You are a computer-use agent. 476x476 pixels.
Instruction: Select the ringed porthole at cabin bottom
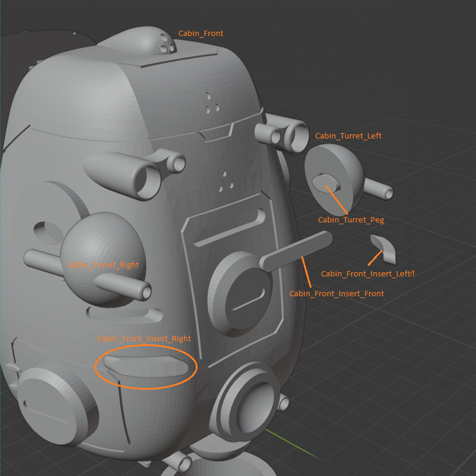click(246, 402)
